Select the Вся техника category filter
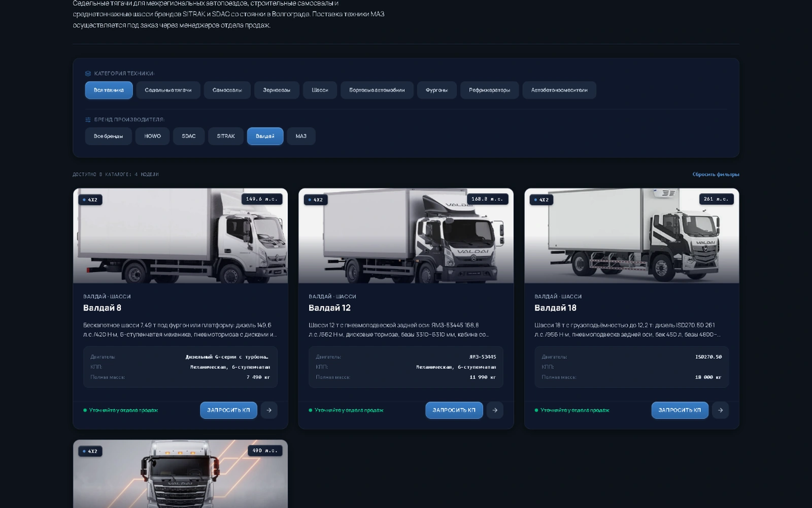The image size is (812, 508). click(109, 90)
